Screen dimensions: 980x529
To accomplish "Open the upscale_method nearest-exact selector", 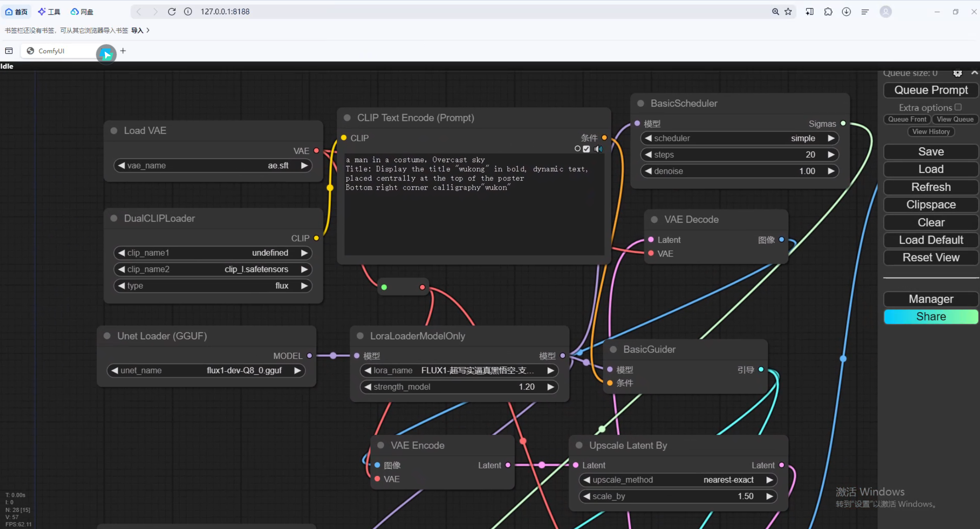I will click(678, 480).
